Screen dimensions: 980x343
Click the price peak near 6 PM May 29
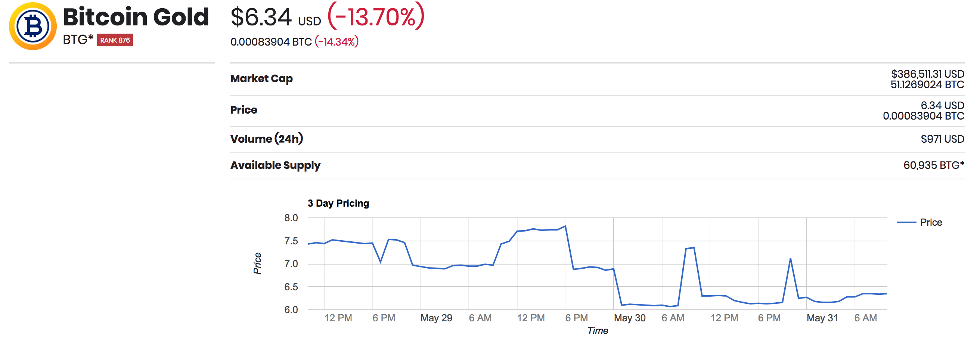pos(565,226)
